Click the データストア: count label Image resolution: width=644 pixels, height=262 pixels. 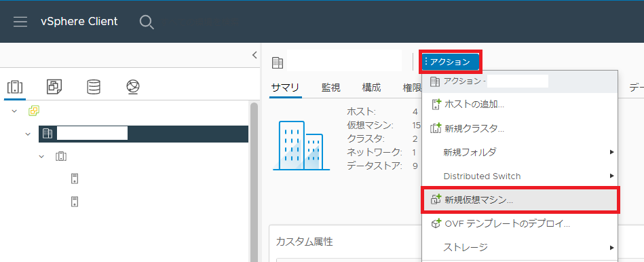click(x=374, y=166)
